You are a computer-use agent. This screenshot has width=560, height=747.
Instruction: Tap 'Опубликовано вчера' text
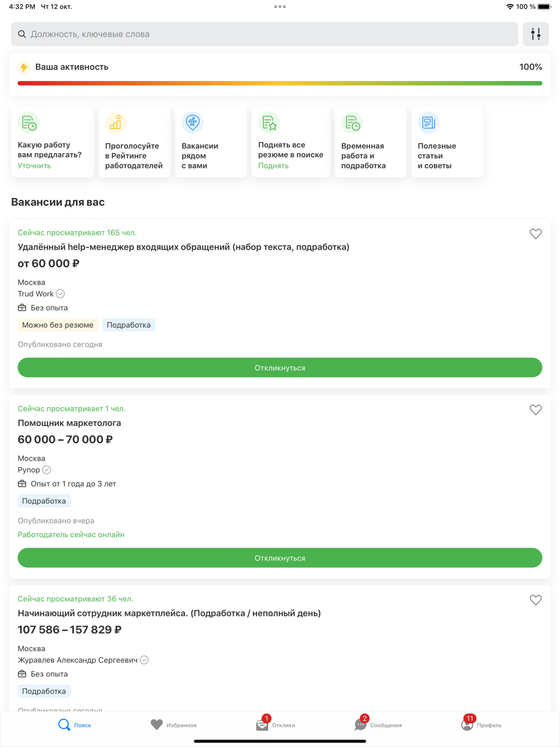coord(56,521)
